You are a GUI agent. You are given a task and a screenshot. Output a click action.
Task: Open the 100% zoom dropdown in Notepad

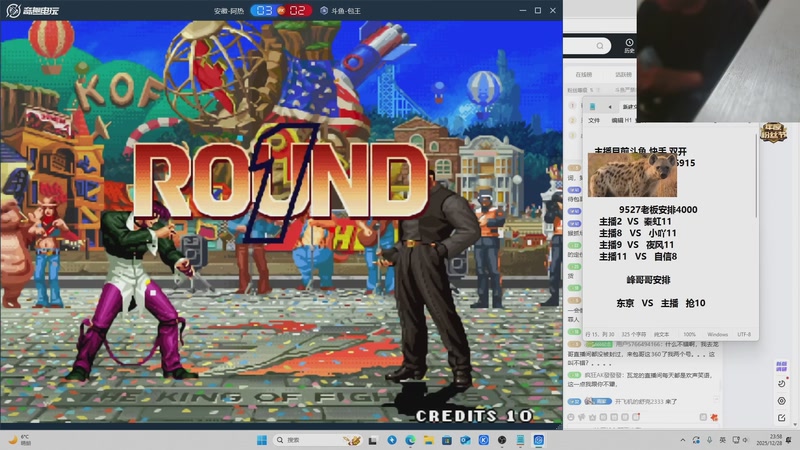coord(689,335)
